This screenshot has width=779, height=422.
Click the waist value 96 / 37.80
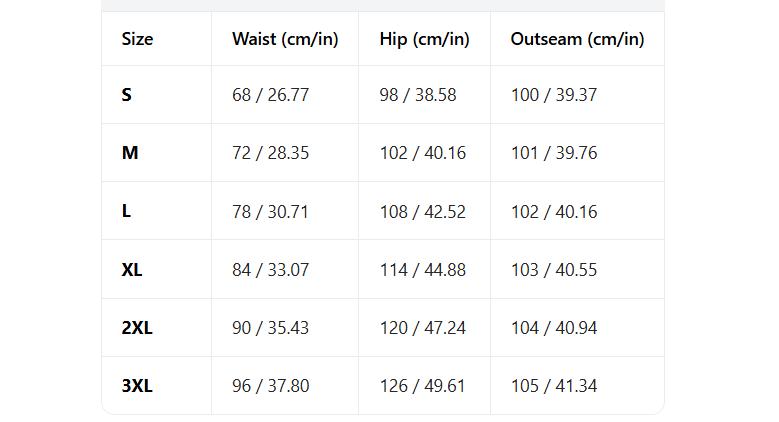[270, 386]
